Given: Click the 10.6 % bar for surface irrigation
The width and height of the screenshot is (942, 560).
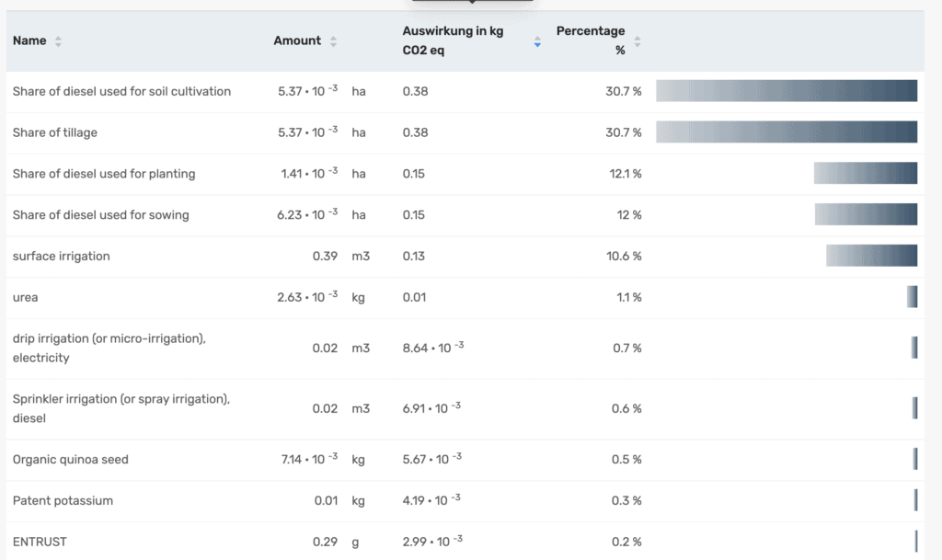Looking at the screenshot, I should 871,256.
